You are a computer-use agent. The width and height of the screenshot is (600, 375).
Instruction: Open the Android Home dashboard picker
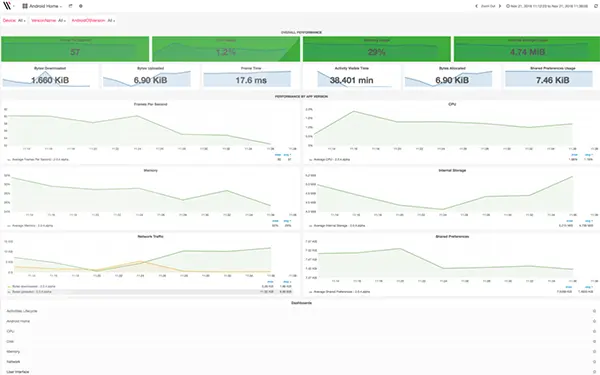click(42, 6)
